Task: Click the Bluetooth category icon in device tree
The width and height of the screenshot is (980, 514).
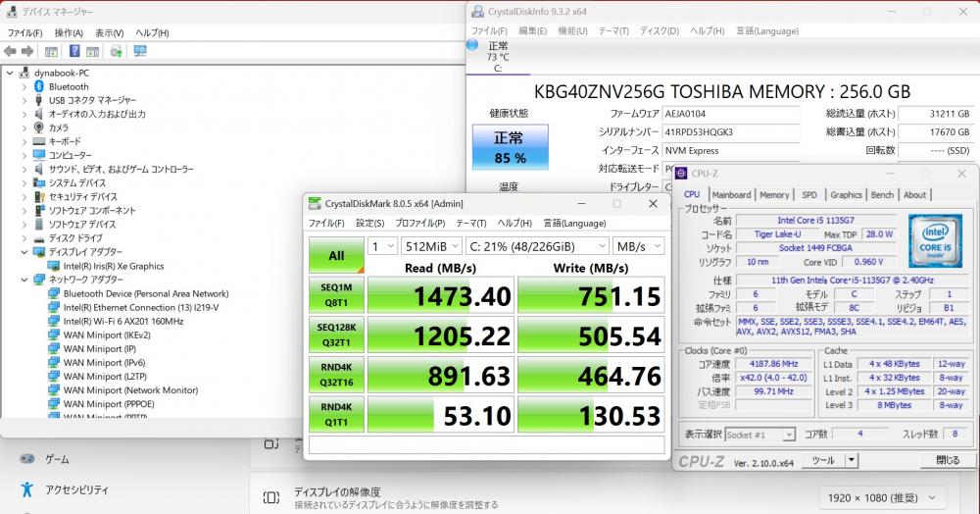Action: 39,86
